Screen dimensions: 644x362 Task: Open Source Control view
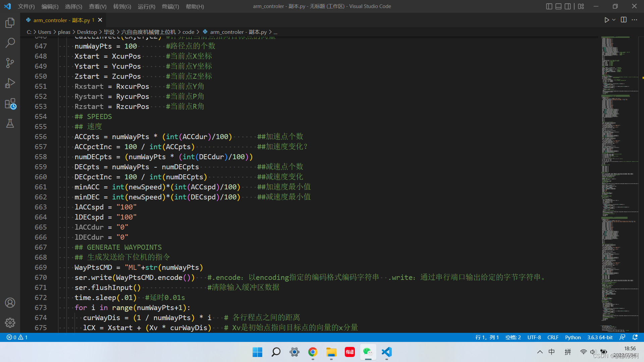(x=10, y=63)
